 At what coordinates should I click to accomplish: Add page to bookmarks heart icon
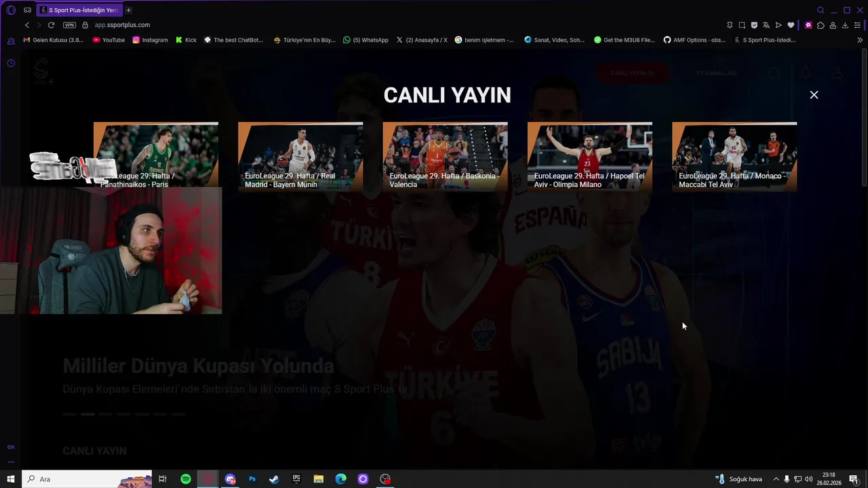click(x=791, y=25)
